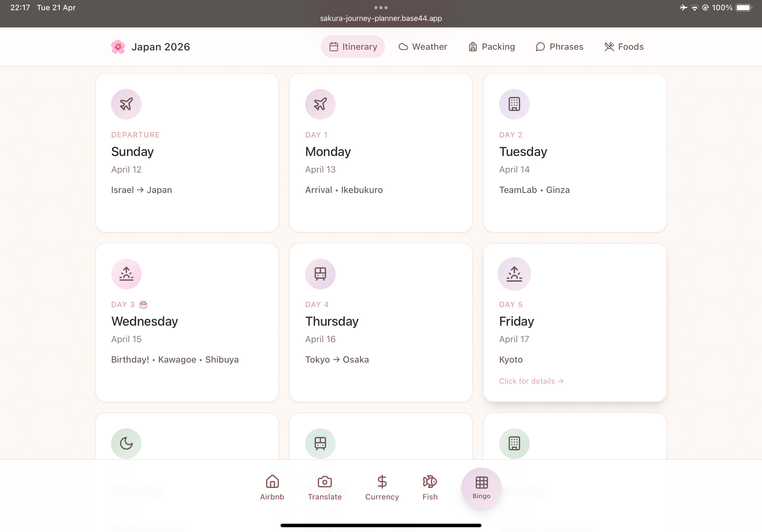Click the DAY 1 label

click(316, 135)
